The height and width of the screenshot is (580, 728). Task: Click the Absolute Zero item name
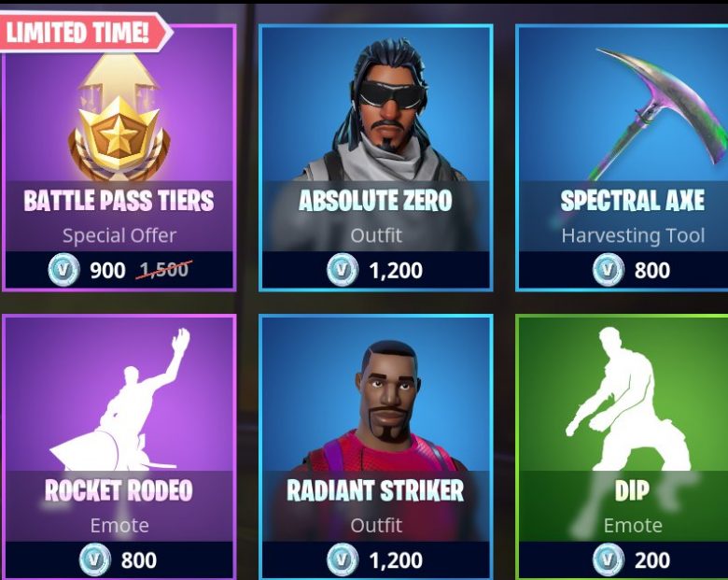375,200
